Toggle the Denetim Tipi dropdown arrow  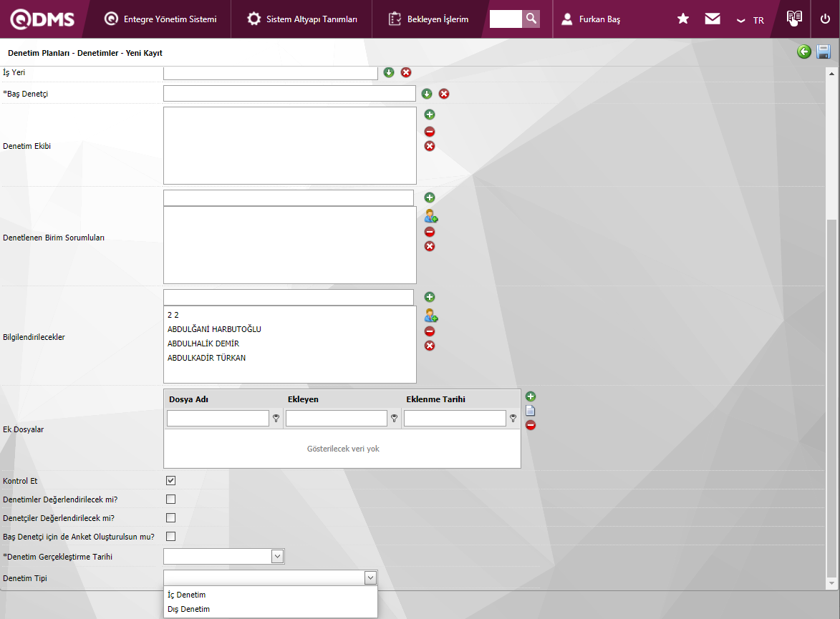(370, 577)
